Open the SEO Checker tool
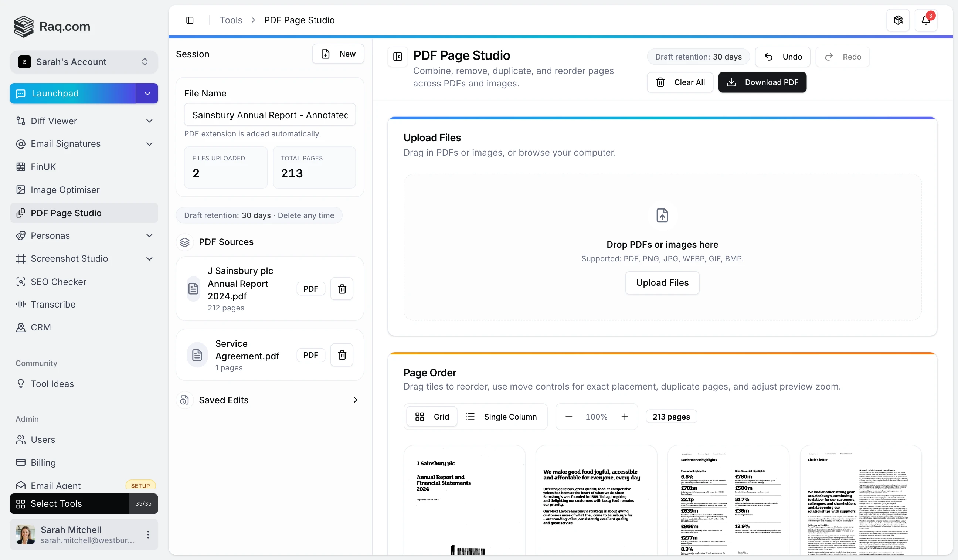This screenshot has width=958, height=560. click(x=58, y=282)
